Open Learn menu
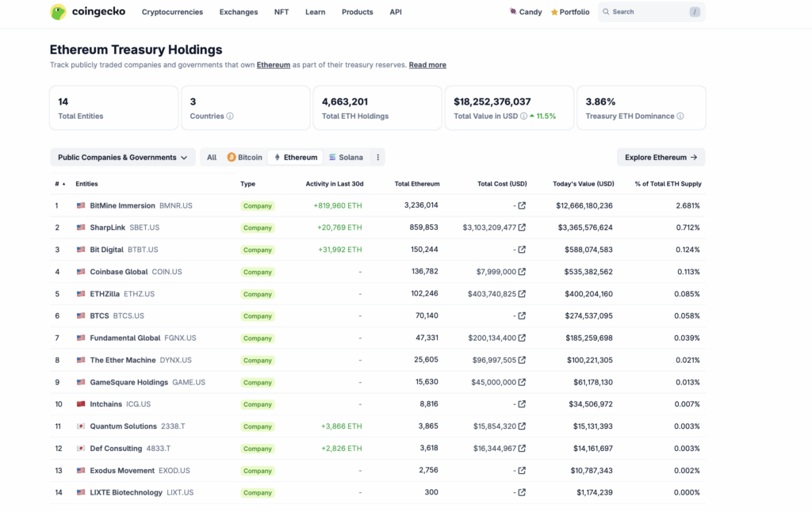The image size is (812, 512). coord(316,12)
